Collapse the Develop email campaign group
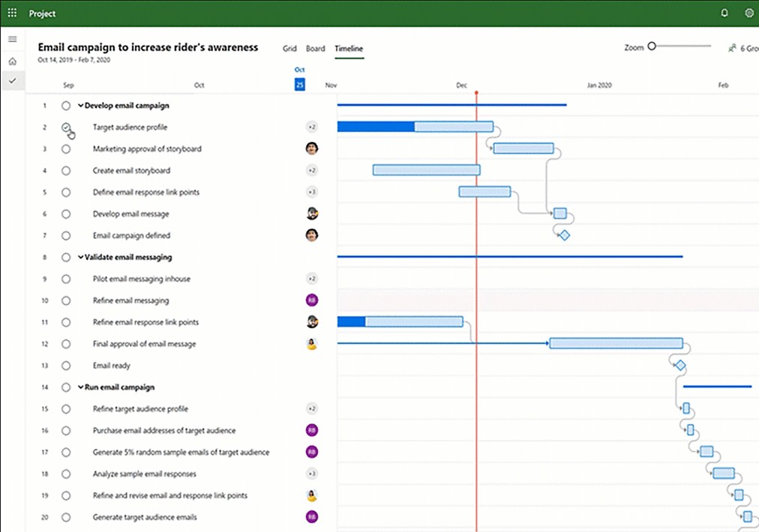Screen dimensions: 759x532 (81, 106)
